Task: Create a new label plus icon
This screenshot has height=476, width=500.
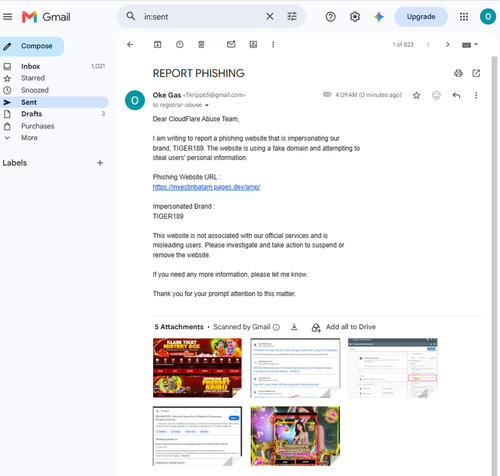Action: [x=100, y=163]
